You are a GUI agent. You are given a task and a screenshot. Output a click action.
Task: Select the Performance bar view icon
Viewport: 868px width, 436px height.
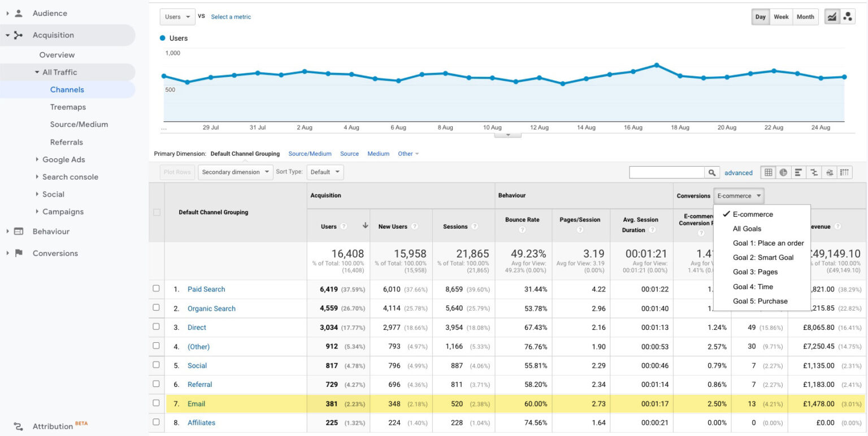(798, 173)
